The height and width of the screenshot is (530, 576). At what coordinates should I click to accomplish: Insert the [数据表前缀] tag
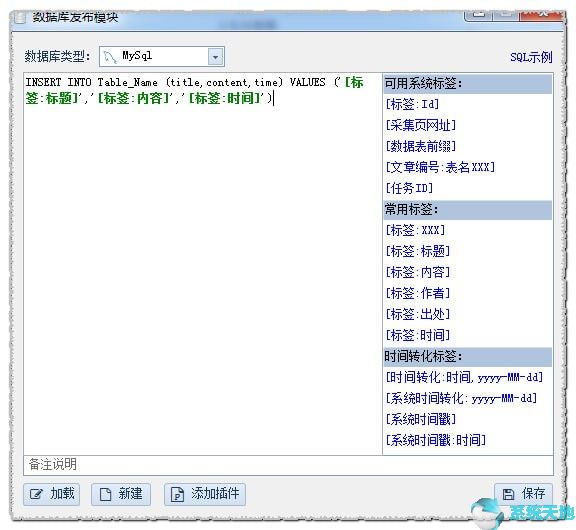coord(421,146)
